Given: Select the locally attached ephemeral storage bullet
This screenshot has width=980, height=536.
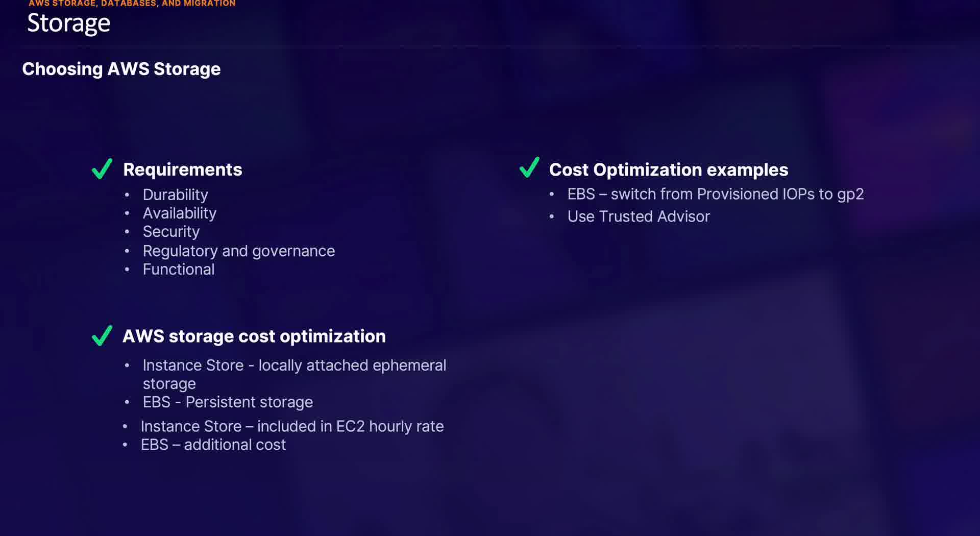Looking at the screenshot, I should tap(294, 366).
